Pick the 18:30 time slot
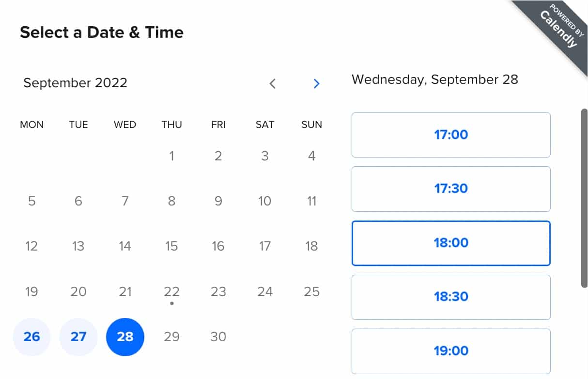 pyautogui.click(x=451, y=297)
